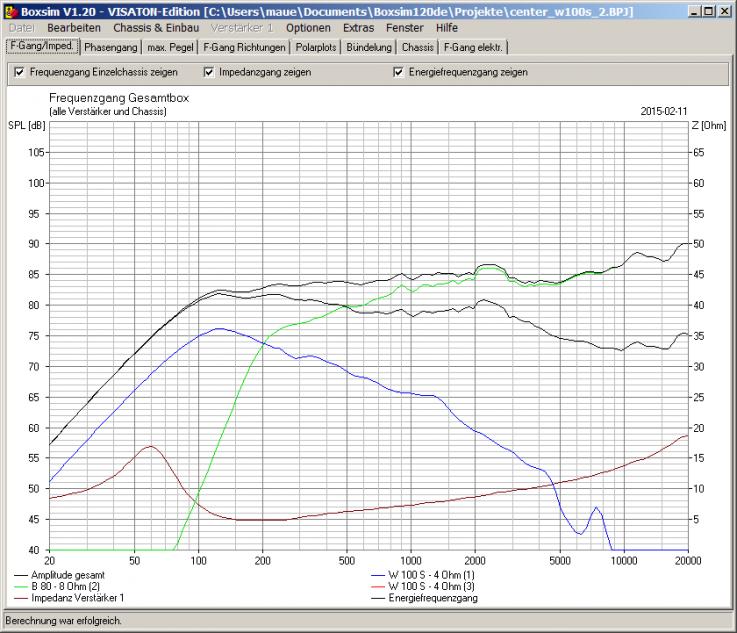This screenshot has height=633, width=737.
Task: Open the F-Gang Richtungen tab
Action: 244,47
